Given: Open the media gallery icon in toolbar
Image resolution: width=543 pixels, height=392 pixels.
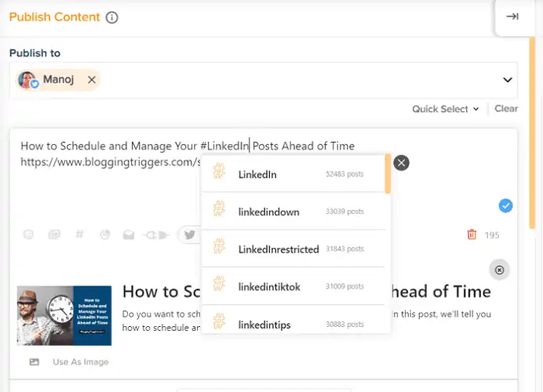Looking at the screenshot, I should [x=54, y=234].
